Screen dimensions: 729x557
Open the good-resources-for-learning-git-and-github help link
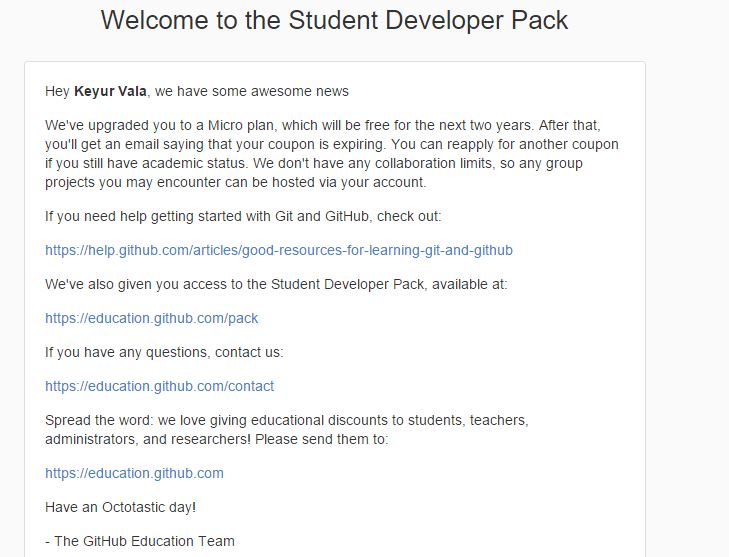(278, 251)
